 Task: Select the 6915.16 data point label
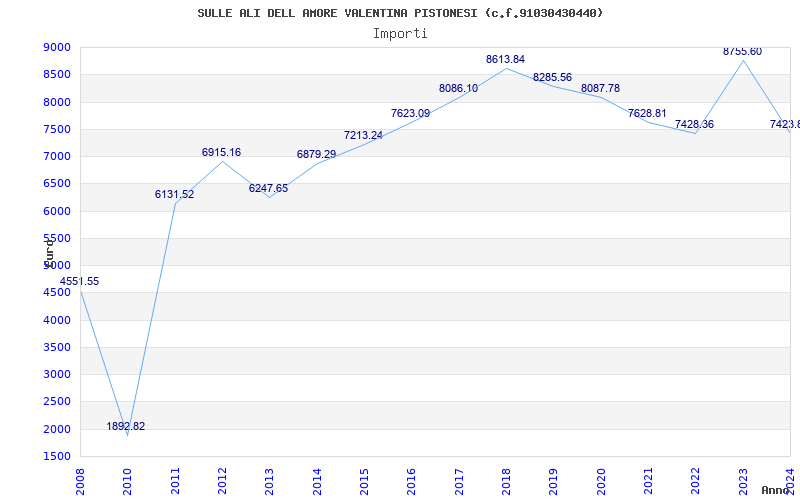[221, 152]
